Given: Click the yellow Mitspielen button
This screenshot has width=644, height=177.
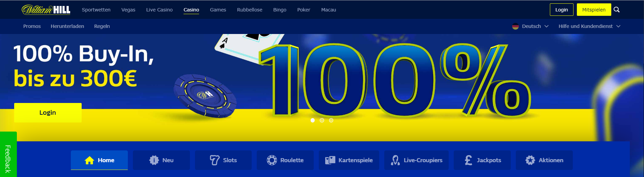Looking at the screenshot, I should 594,10.
